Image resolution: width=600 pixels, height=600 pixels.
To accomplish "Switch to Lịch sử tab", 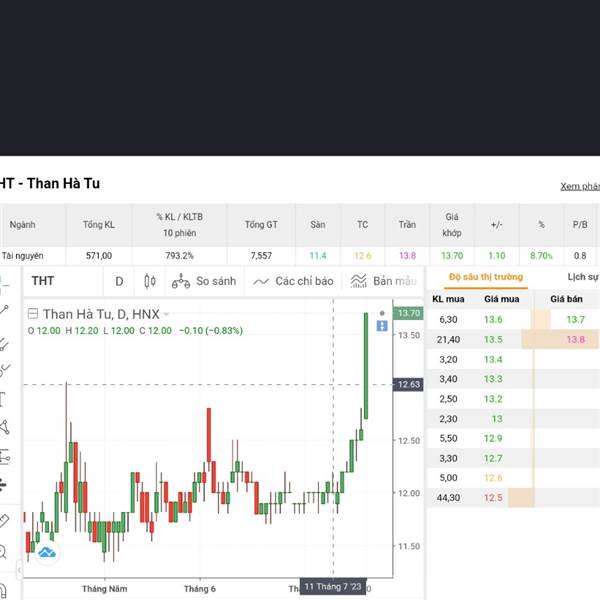I will tap(583, 277).
